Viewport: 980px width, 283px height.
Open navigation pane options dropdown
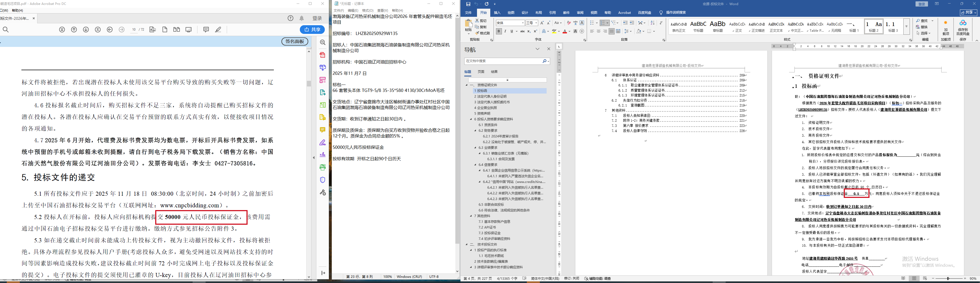pyautogui.click(x=538, y=49)
